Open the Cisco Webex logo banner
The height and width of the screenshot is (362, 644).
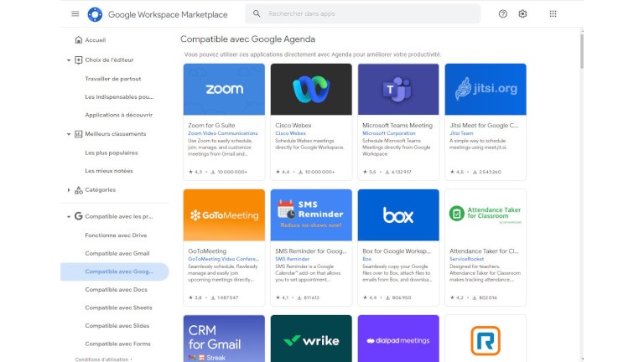coord(311,89)
